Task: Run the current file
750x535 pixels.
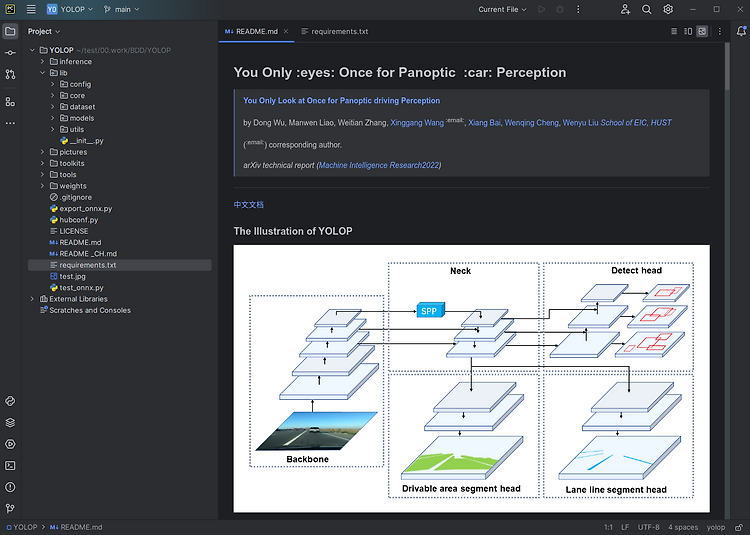Action: click(541, 9)
